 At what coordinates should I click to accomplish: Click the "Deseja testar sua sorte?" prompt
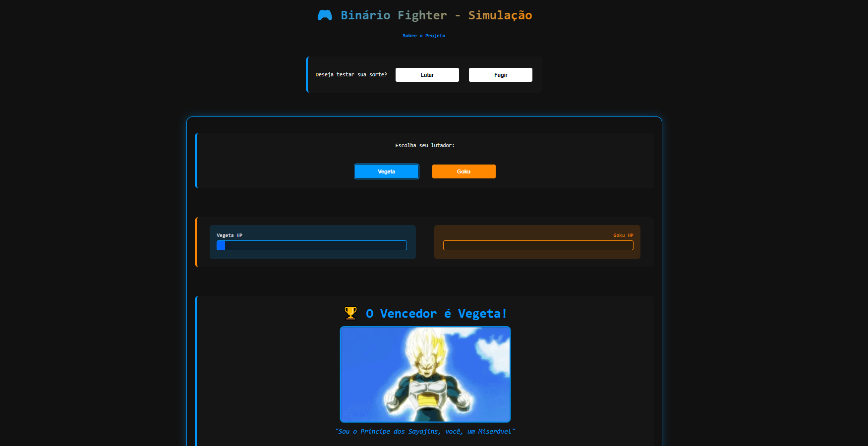coord(351,74)
